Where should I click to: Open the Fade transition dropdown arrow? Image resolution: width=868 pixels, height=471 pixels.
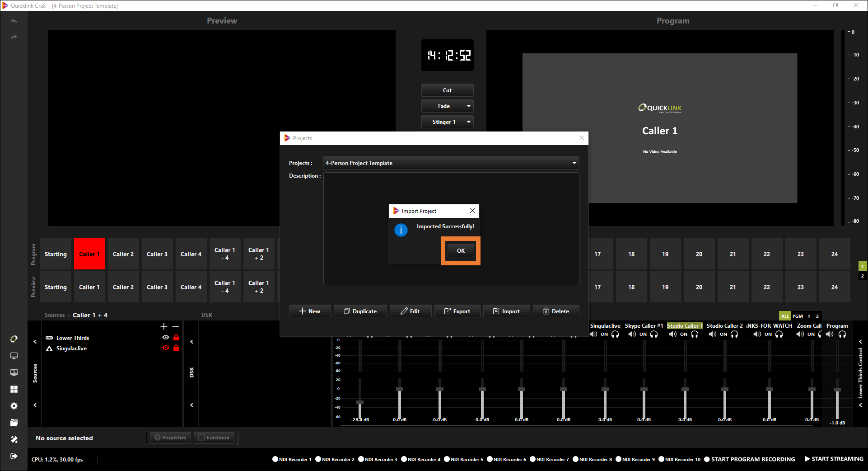(x=468, y=106)
